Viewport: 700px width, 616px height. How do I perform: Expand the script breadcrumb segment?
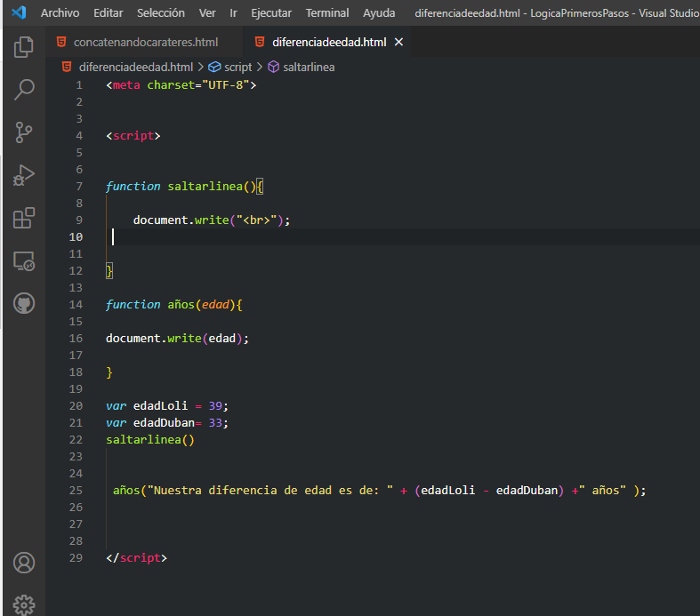237,67
